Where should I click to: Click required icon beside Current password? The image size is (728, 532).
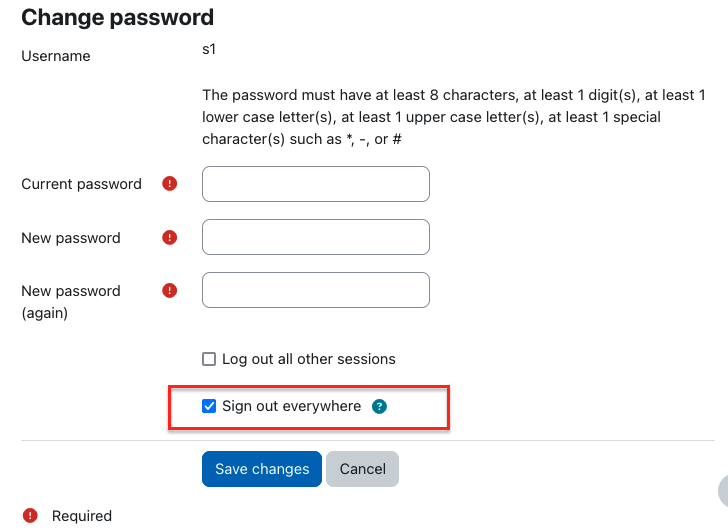169,184
